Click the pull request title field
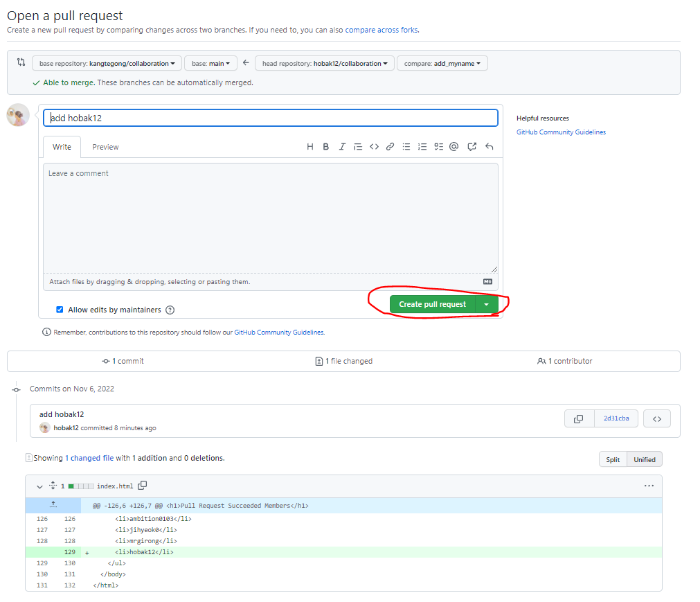This screenshot has width=700, height=602. 271,118
